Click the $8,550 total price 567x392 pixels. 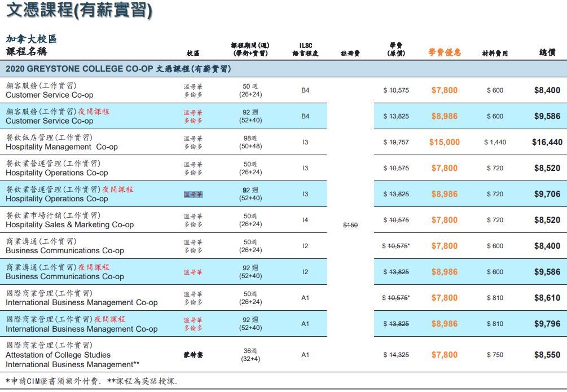click(x=547, y=355)
